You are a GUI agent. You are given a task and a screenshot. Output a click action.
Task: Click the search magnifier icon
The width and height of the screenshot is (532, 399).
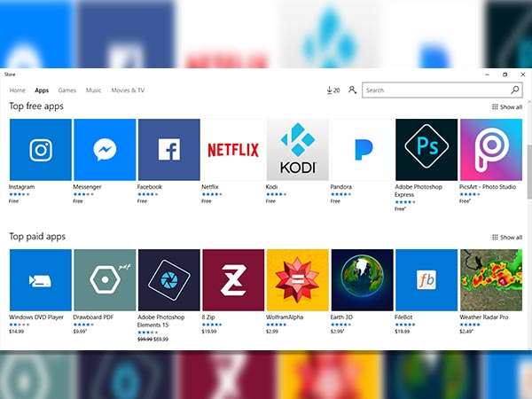point(515,90)
